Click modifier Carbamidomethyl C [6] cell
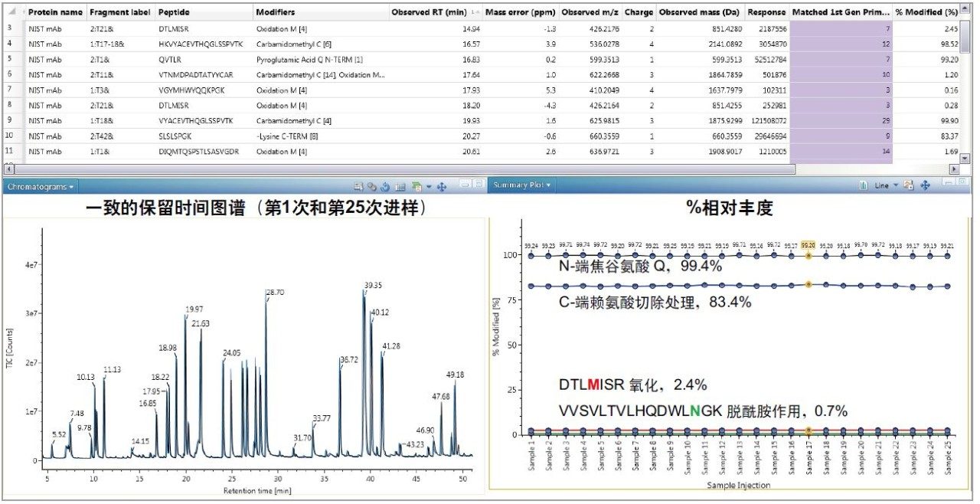The height and width of the screenshot is (504, 980). (x=321, y=44)
